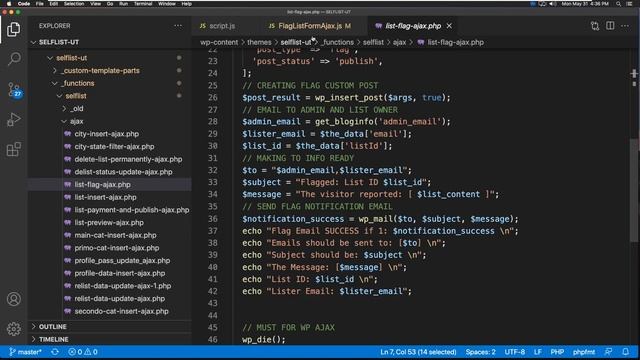Image resolution: width=640 pixels, height=360 pixels.
Task: Change language mode via PHP indicator
Action: (x=557, y=352)
